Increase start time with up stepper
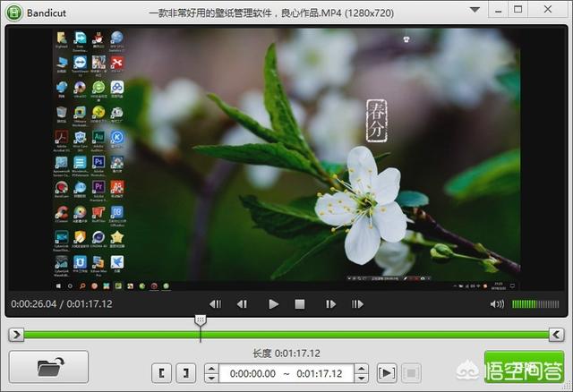The image size is (573, 392). click(x=211, y=368)
